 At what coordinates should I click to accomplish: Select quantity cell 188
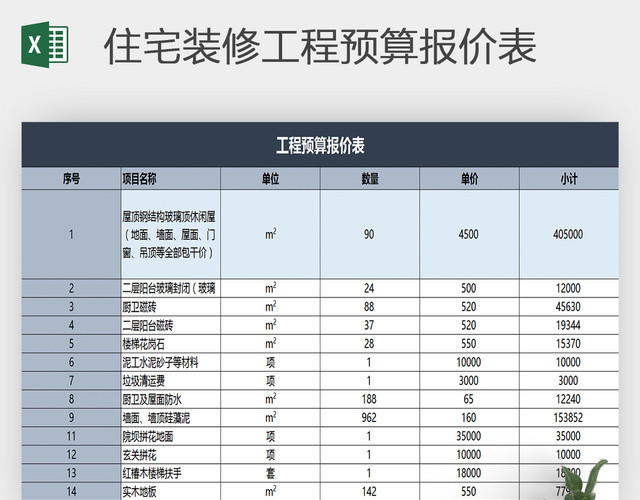tap(370, 399)
